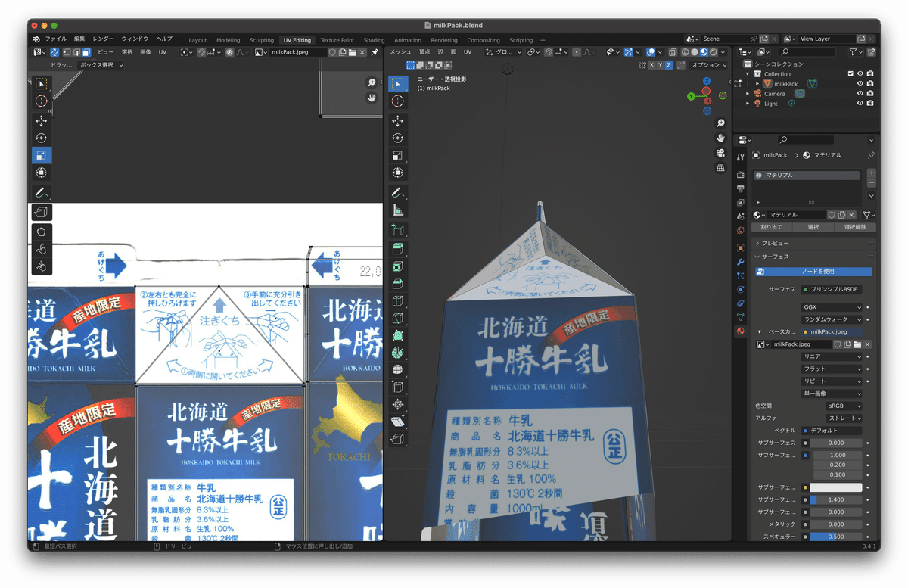
Task: Click the camera view icon in viewport
Action: point(720,153)
